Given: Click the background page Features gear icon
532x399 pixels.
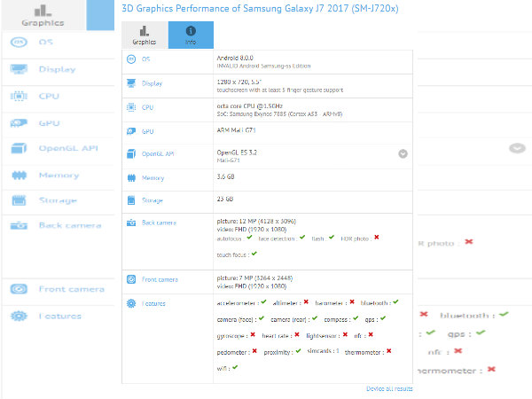Looking at the screenshot, I should pos(19,317).
